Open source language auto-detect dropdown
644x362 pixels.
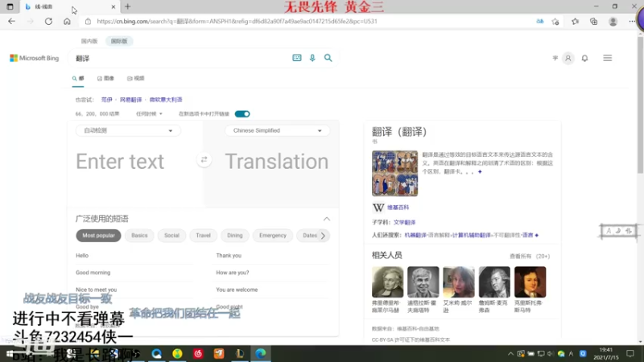pos(128,130)
